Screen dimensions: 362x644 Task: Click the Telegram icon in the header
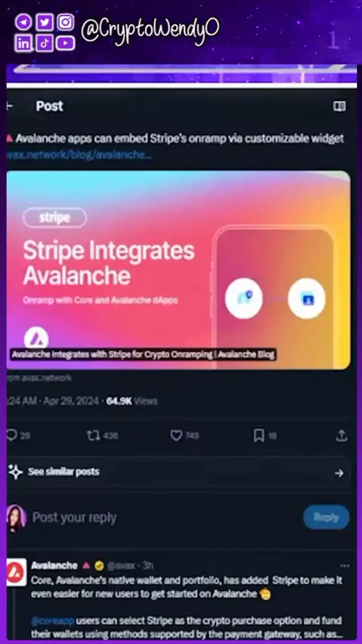[x=23, y=23]
